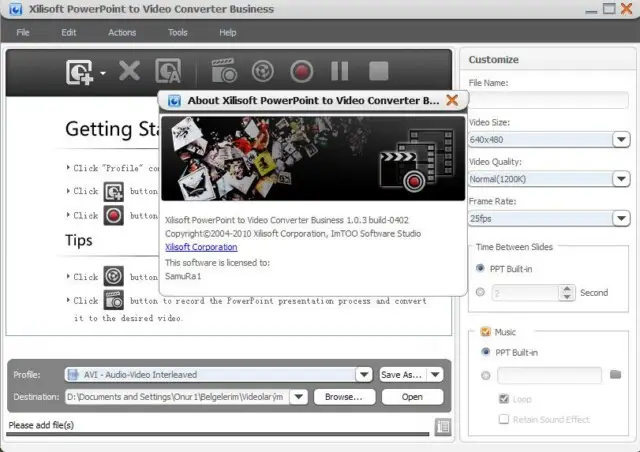
Task: Close the About dialog with orange X
Action: coord(452,100)
